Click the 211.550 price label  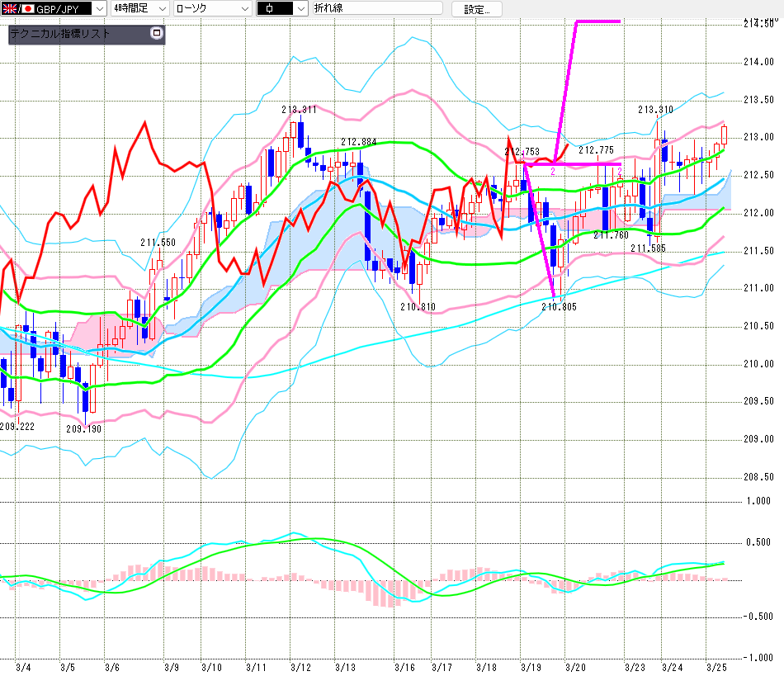(x=158, y=243)
